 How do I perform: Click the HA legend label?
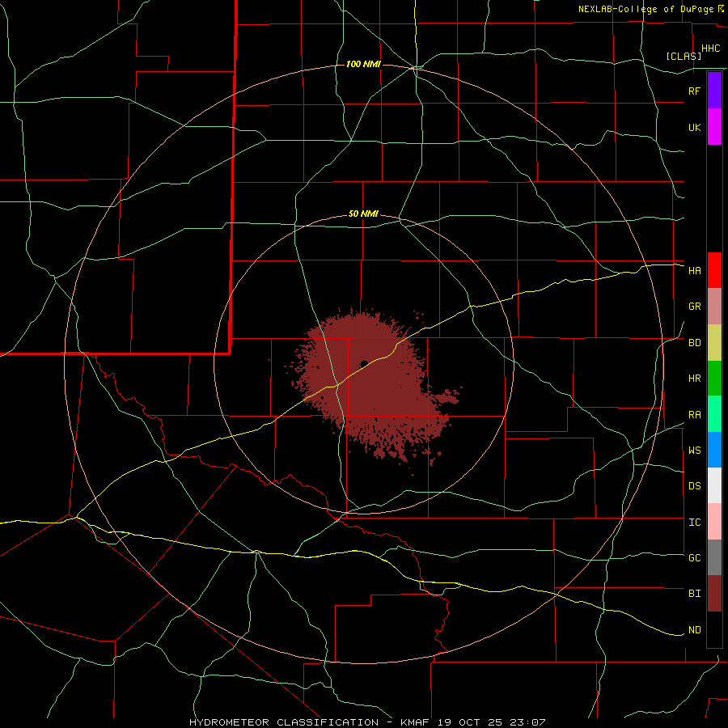point(694,270)
